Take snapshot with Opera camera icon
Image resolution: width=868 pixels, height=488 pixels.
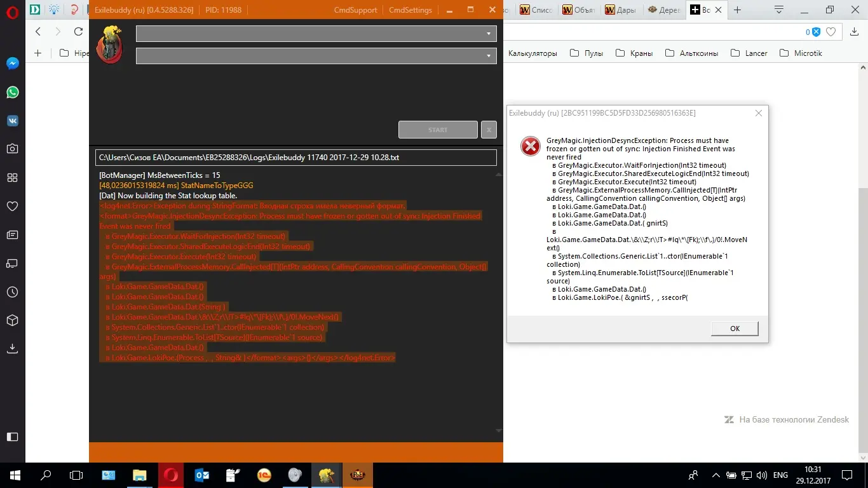pyautogui.click(x=12, y=149)
